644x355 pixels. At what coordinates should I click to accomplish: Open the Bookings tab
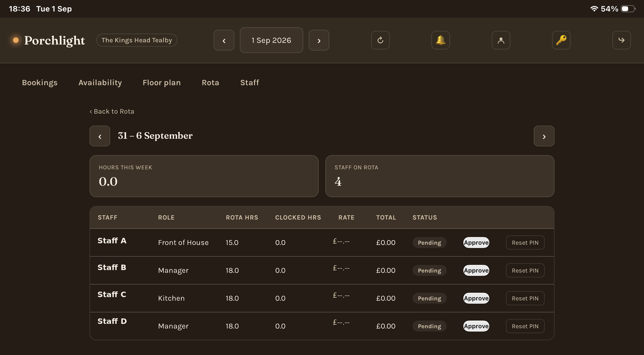click(x=40, y=83)
